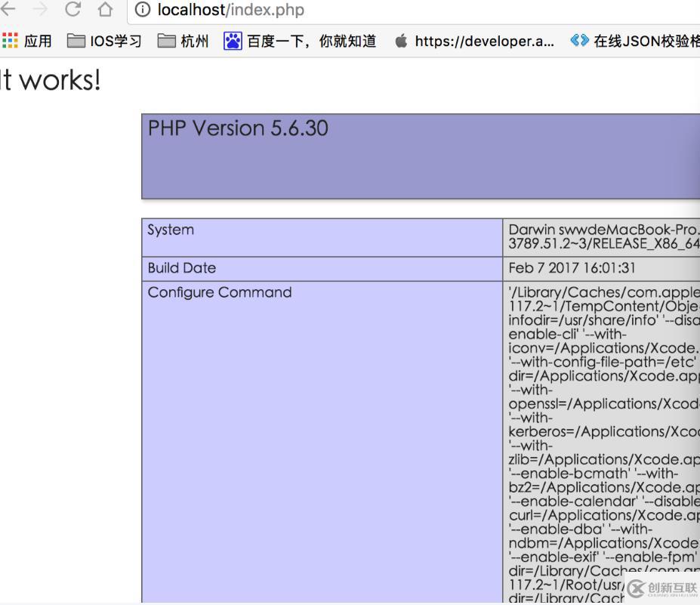View site info icon in address bar
This screenshot has height=605, width=700.
click(x=143, y=9)
